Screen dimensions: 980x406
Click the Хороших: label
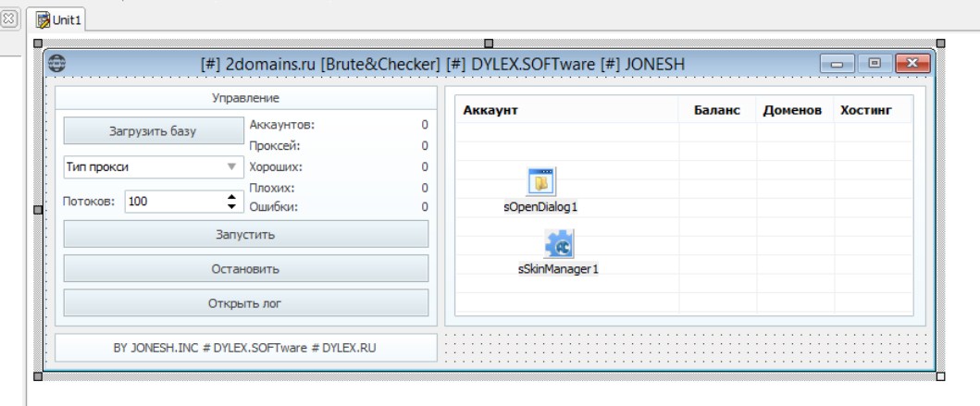276,166
